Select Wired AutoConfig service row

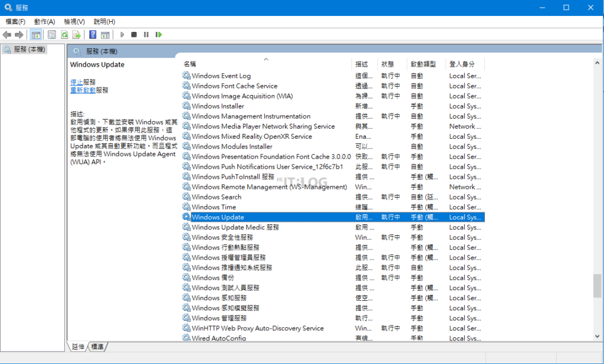[x=333, y=338]
